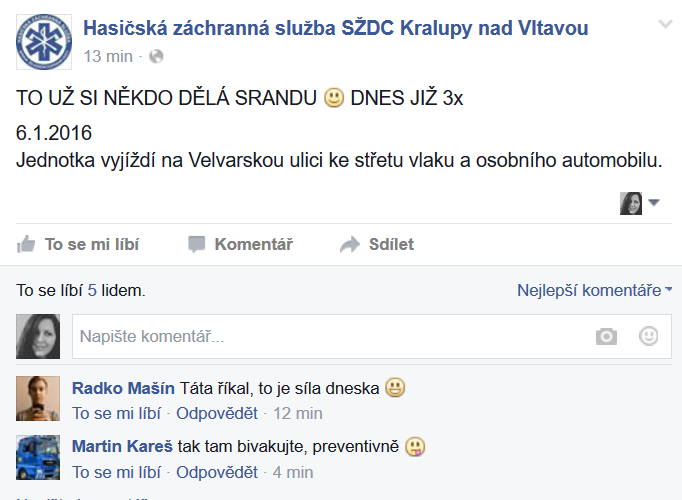Open the emoji picker in the comment box
This screenshot has width=682, height=500.
point(649,336)
